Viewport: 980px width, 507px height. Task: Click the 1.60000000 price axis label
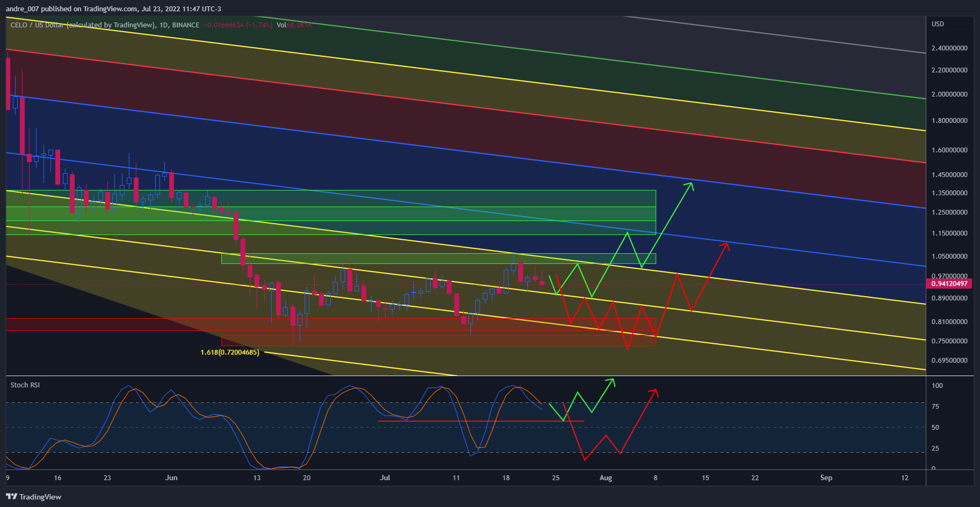949,150
